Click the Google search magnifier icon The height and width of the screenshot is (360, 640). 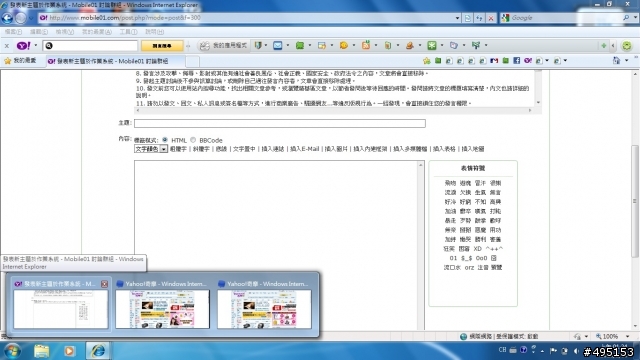click(x=626, y=18)
